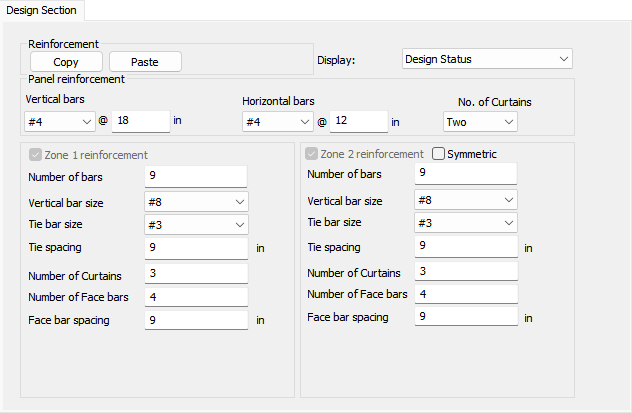The image size is (632, 413).
Task: Click Zone 1 Number of bars field
Action: coord(195,177)
